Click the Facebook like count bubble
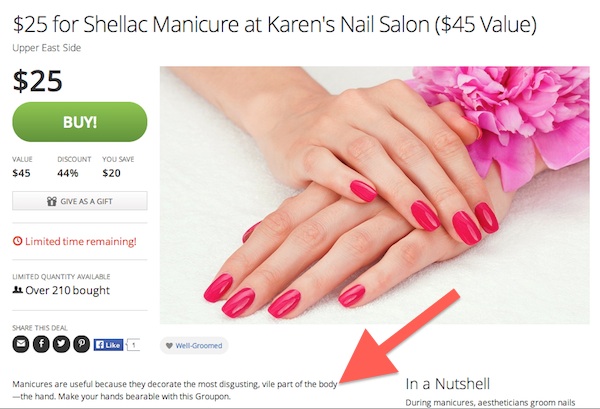 (x=134, y=345)
